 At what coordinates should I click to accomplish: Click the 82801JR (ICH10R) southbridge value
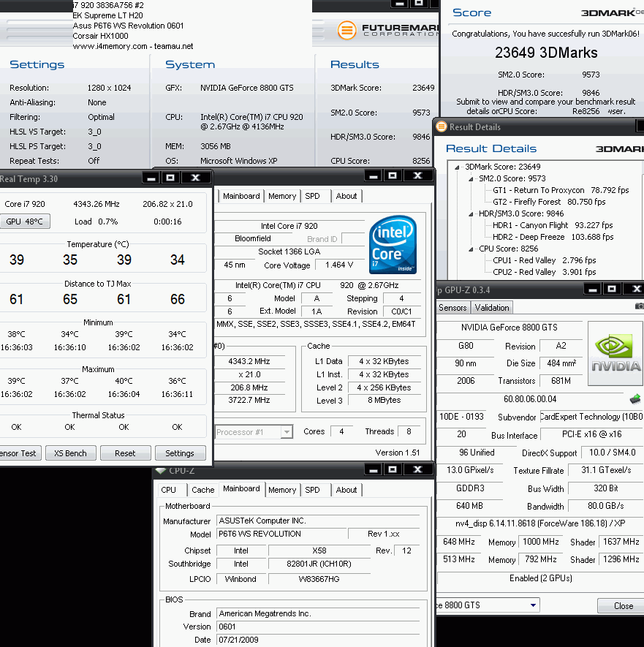point(319,564)
